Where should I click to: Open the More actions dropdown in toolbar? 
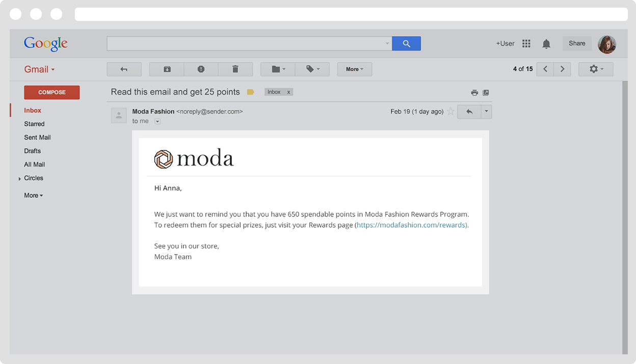[355, 69]
